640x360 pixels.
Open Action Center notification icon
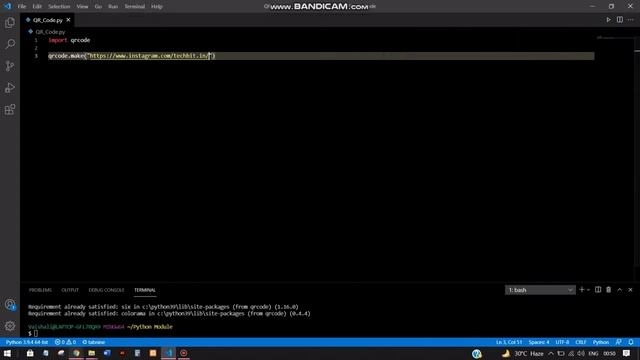(627, 353)
